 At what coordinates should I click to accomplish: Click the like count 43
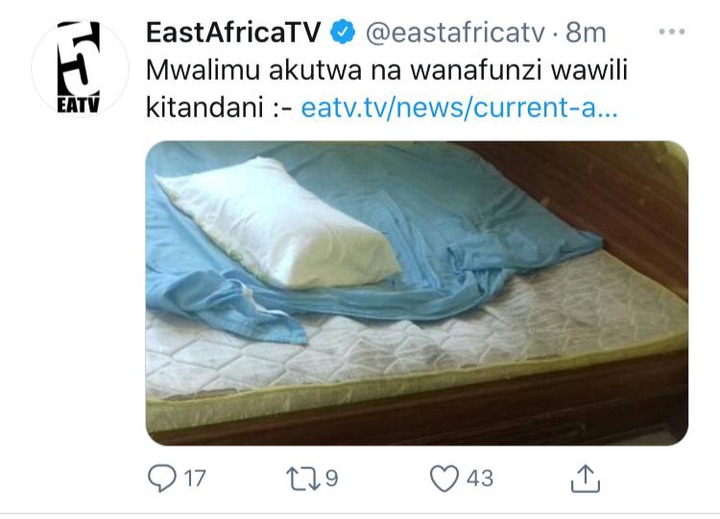pos(480,478)
